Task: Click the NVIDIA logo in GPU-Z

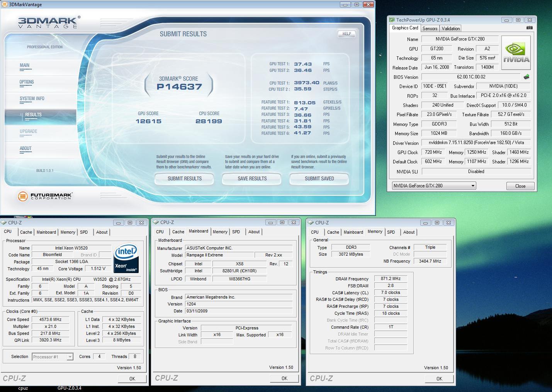Action: (516, 53)
